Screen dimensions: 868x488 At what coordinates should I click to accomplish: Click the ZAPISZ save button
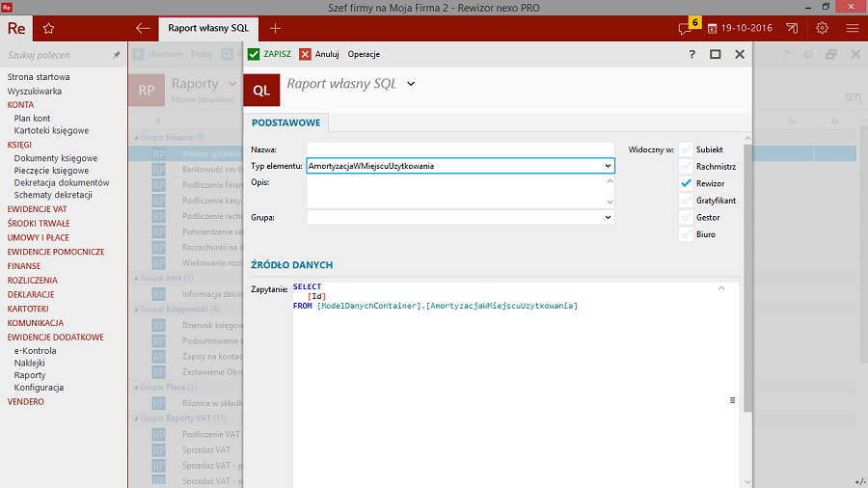click(268, 55)
